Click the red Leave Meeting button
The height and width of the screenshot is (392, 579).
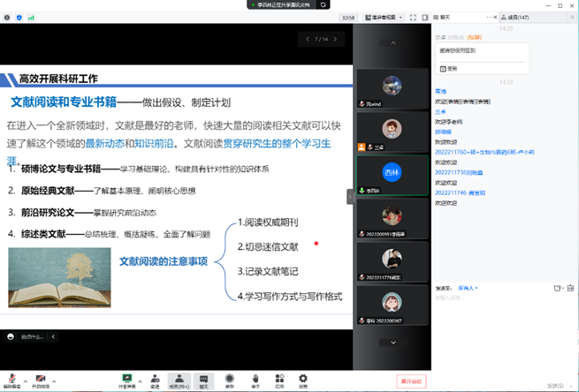point(410,381)
